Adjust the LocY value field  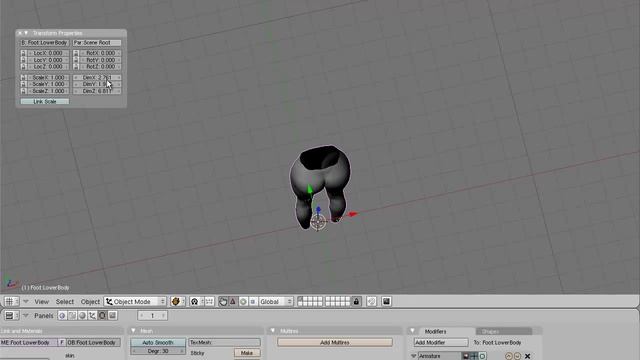pos(48,60)
